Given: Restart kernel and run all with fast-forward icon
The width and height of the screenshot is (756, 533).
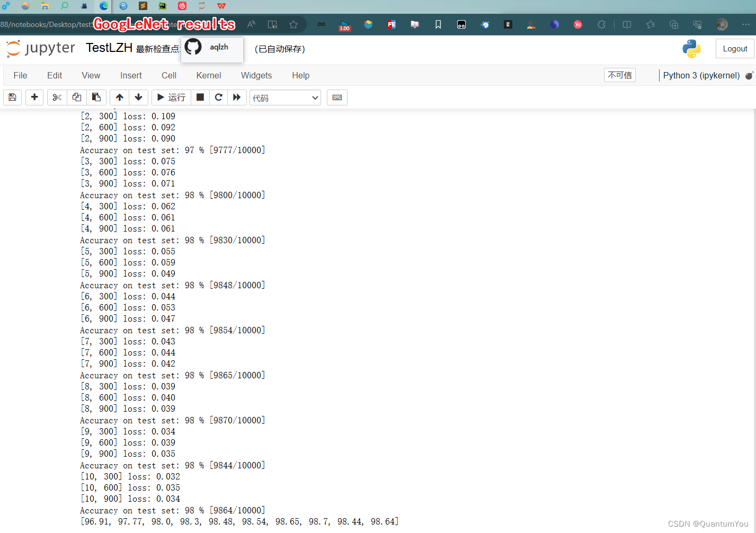Looking at the screenshot, I should pyautogui.click(x=237, y=97).
